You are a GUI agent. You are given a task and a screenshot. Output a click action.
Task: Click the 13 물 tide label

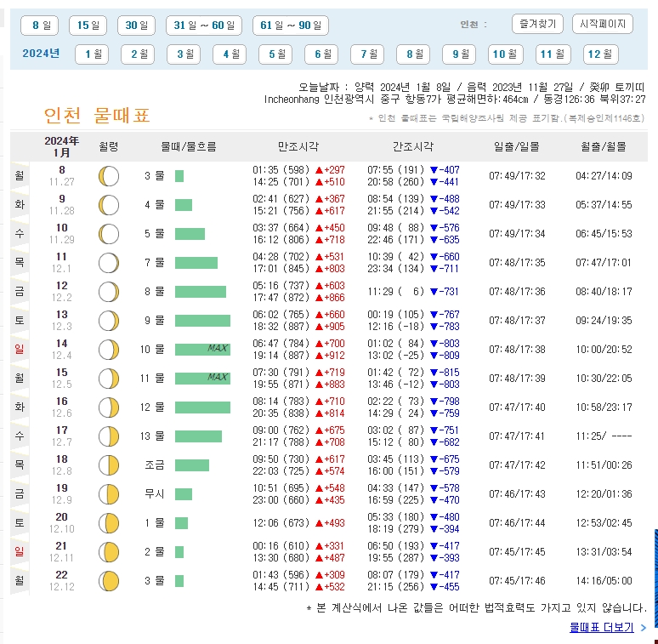click(x=152, y=436)
